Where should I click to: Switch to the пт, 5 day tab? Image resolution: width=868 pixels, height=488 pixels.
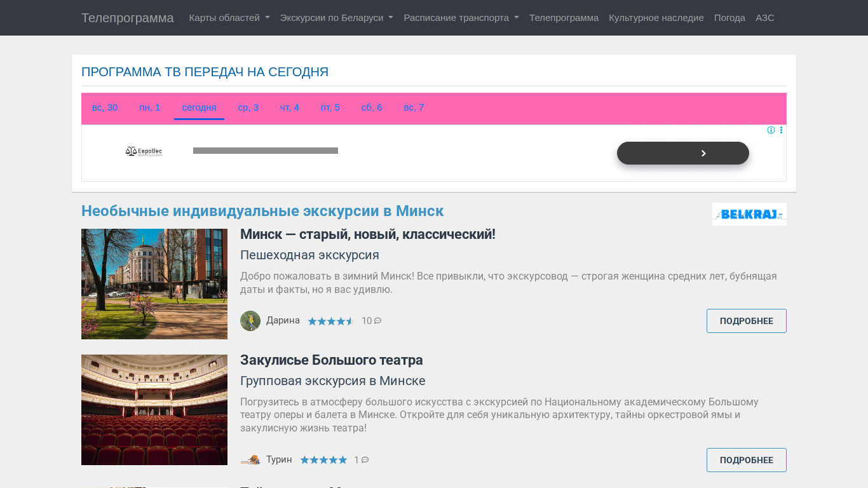click(x=330, y=107)
